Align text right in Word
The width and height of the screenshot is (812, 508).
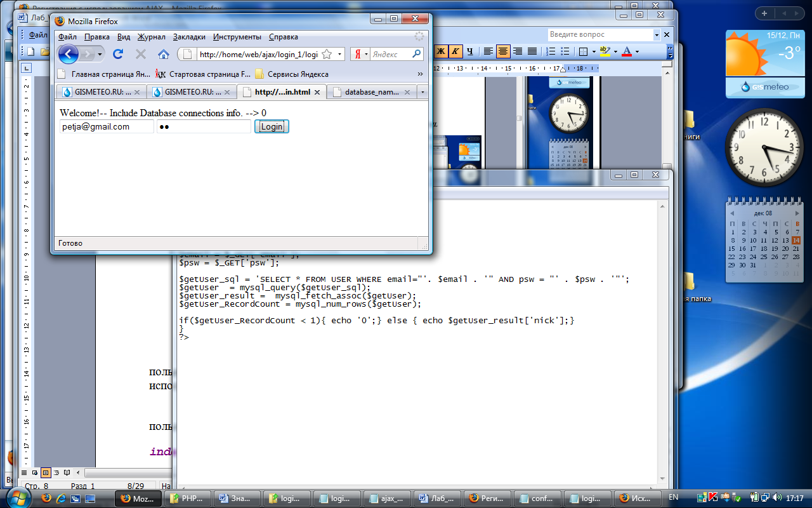(x=518, y=51)
